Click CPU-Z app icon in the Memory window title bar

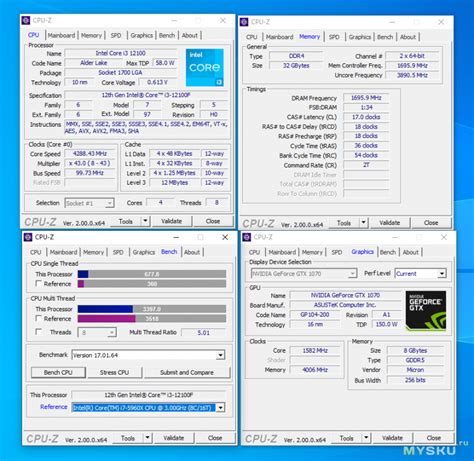click(x=244, y=22)
